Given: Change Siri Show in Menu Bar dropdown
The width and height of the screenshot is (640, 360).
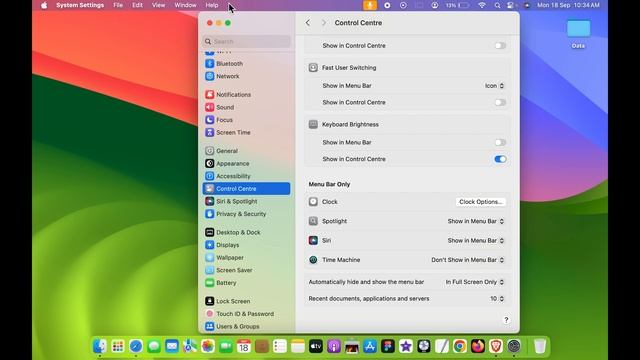Looking at the screenshot, I should click(476, 240).
